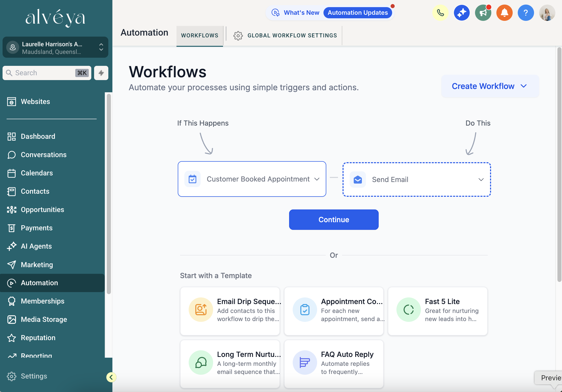Open Websites from the sidebar
This screenshot has height=392, width=562.
pos(52,102)
